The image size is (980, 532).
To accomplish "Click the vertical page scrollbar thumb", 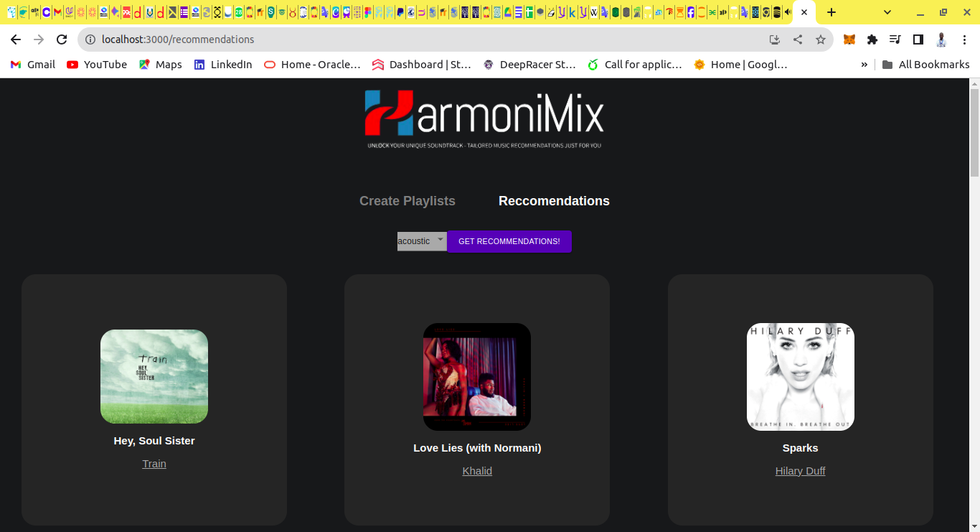I will point(974,133).
